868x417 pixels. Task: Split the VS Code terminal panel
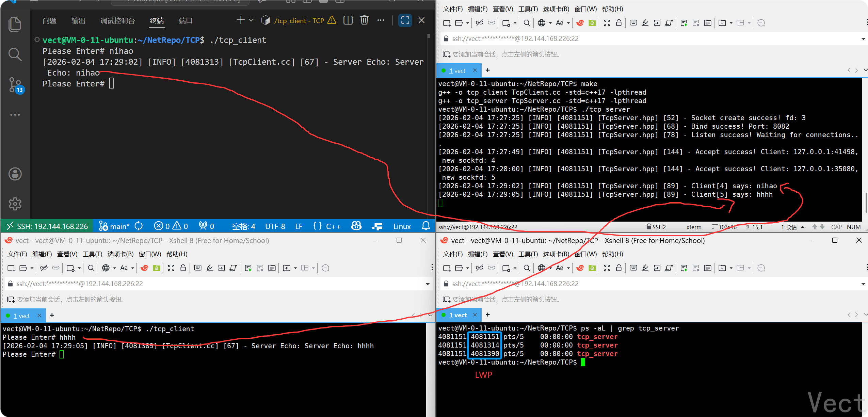348,20
